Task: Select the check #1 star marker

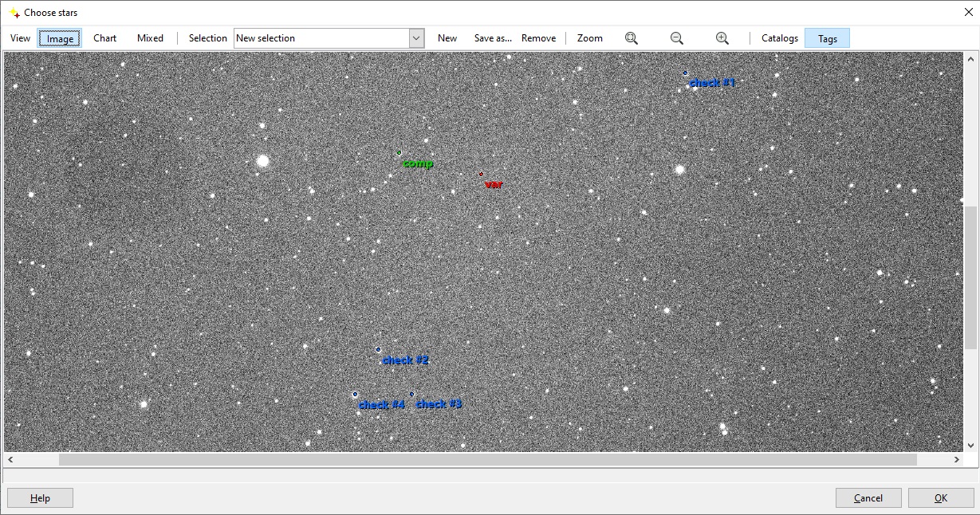Action: coord(685,73)
